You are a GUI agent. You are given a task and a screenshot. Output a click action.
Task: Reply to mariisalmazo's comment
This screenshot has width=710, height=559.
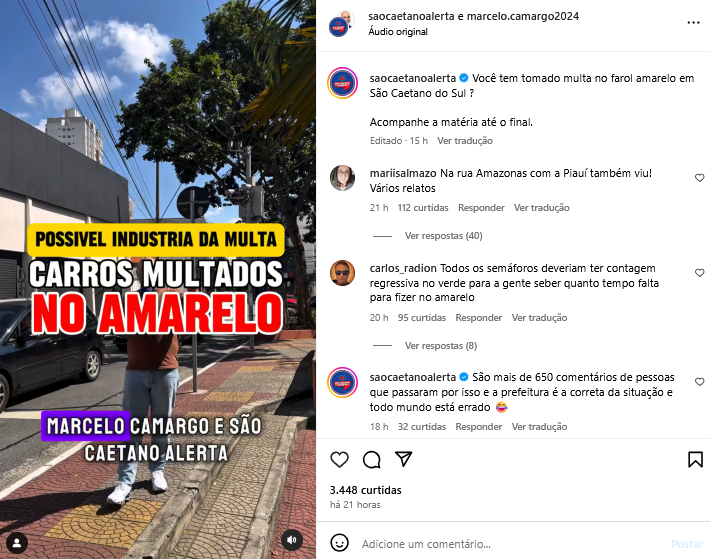coord(481,208)
